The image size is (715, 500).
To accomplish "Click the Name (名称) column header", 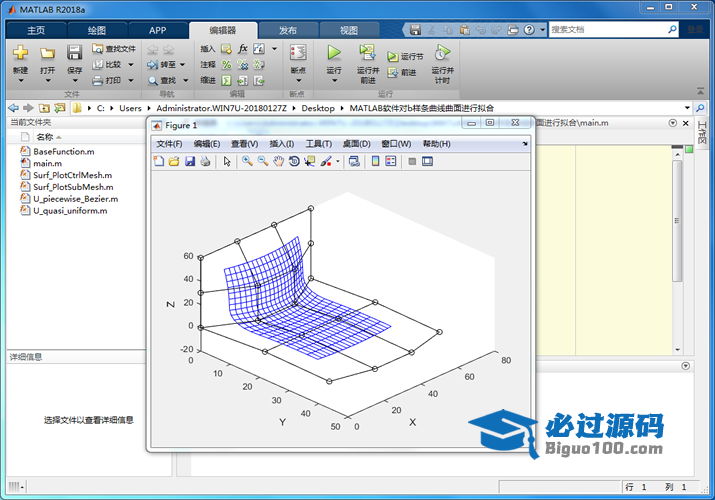I will coord(45,137).
